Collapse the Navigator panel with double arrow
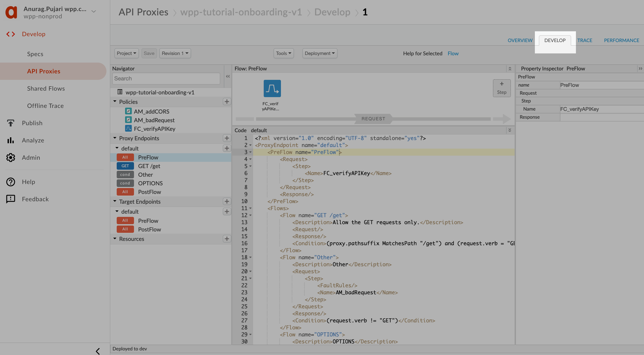The height and width of the screenshot is (355, 644). [228, 77]
